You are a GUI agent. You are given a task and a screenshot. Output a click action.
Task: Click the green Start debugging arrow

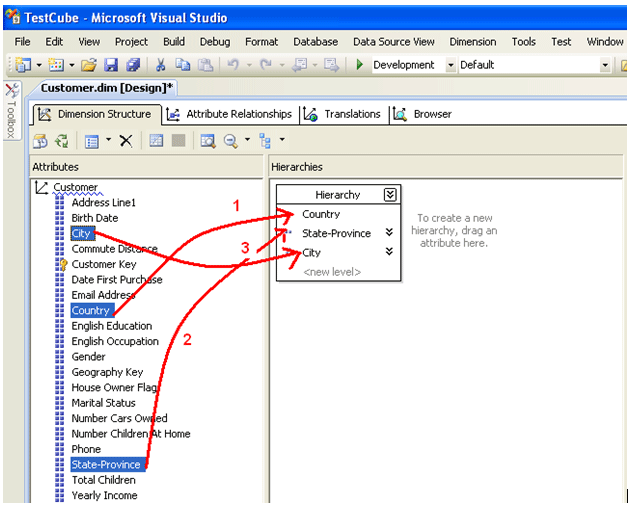[x=359, y=64]
